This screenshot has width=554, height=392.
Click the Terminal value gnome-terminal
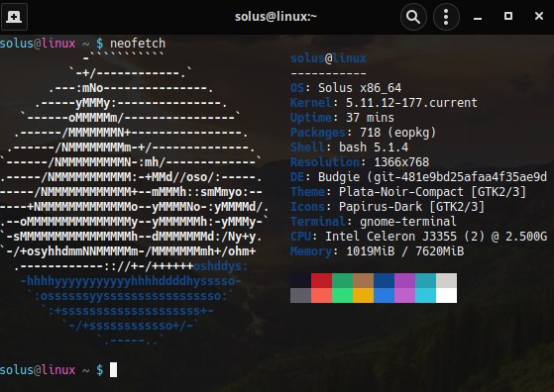click(x=408, y=221)
